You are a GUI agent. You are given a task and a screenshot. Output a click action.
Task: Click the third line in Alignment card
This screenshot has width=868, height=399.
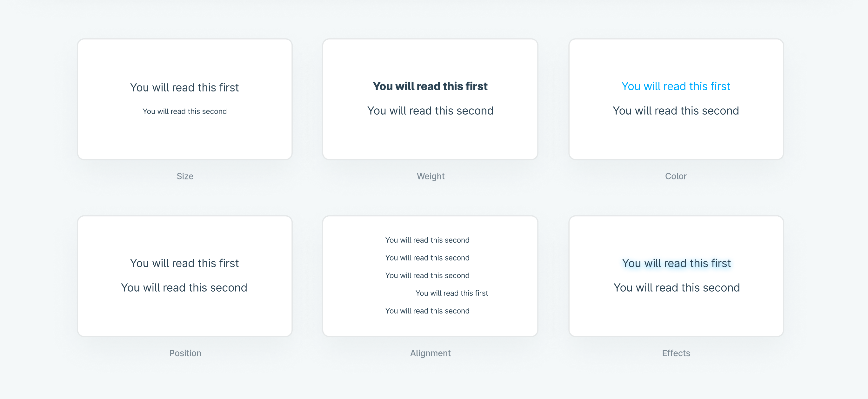[427, 275]
